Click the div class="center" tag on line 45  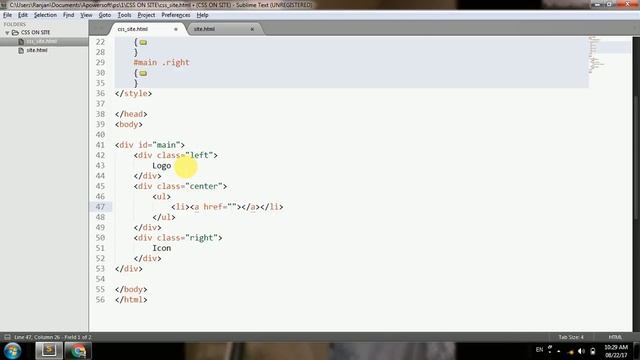(x=180, y=186)
